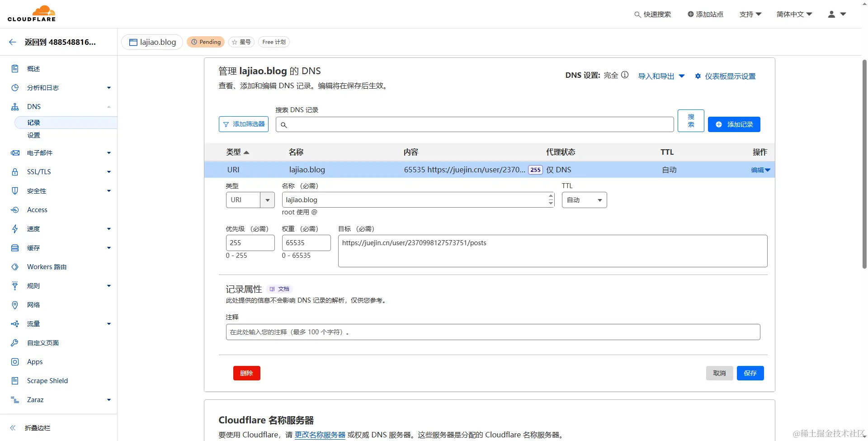Screen dimensions: 868x441
Task: Expand the Email sidebar section arrow
Action: click(109, 153)
